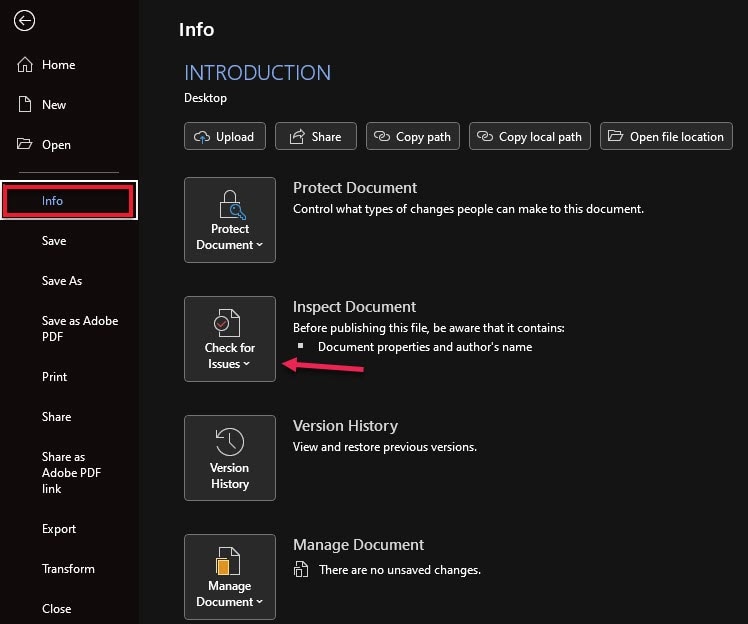Select Save As in the sidebar

(62, 281)
